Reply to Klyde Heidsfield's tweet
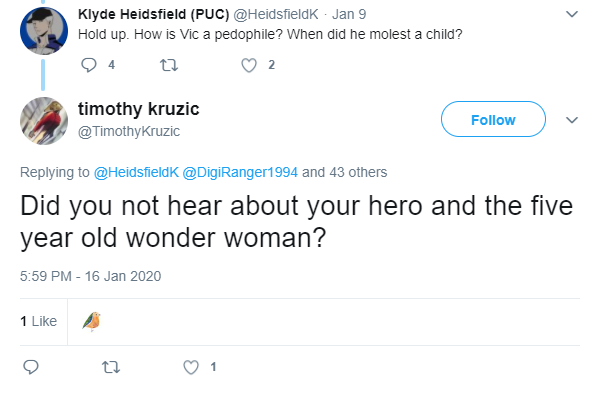This screenshot has width=602, height=395. pyautogui.click(x=89, y=65)
